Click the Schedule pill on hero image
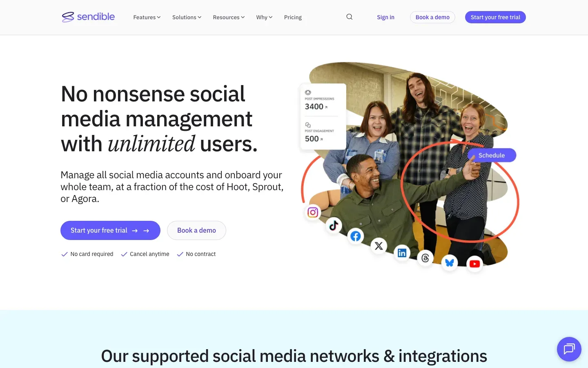This screenshot has width=588, height=368. [x=492, y=155]
